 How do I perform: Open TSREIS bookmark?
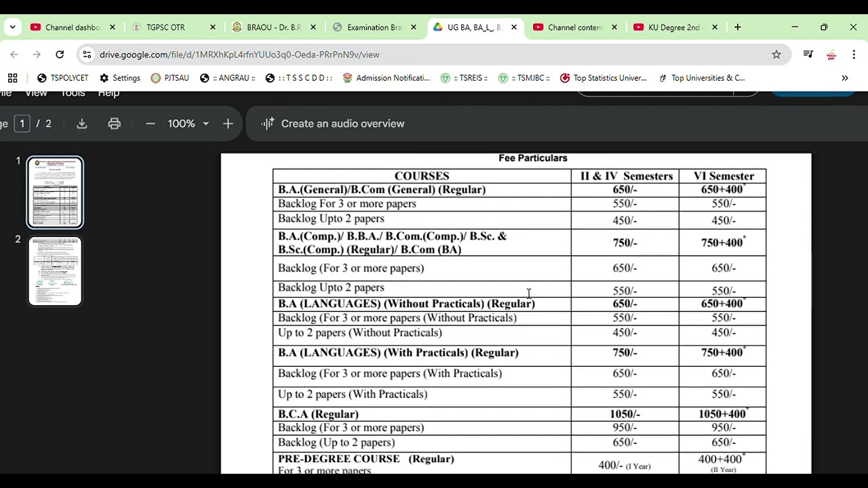coord(464,78)
